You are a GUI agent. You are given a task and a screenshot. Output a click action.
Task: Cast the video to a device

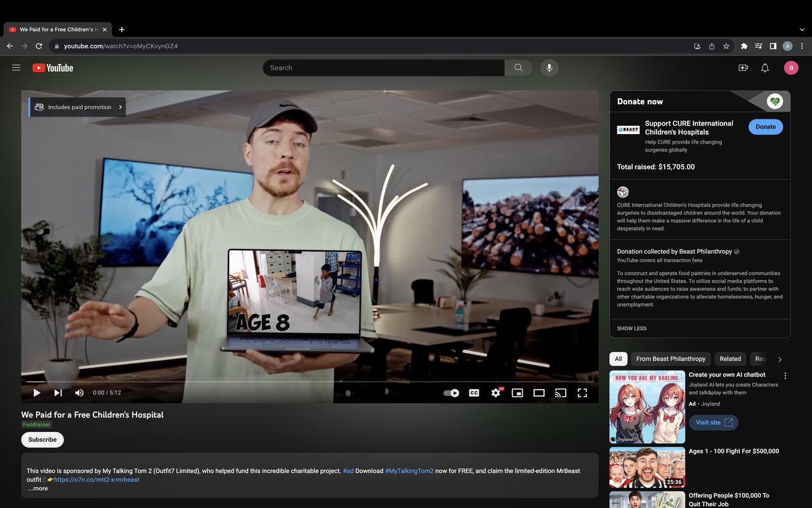pos(560,392)
